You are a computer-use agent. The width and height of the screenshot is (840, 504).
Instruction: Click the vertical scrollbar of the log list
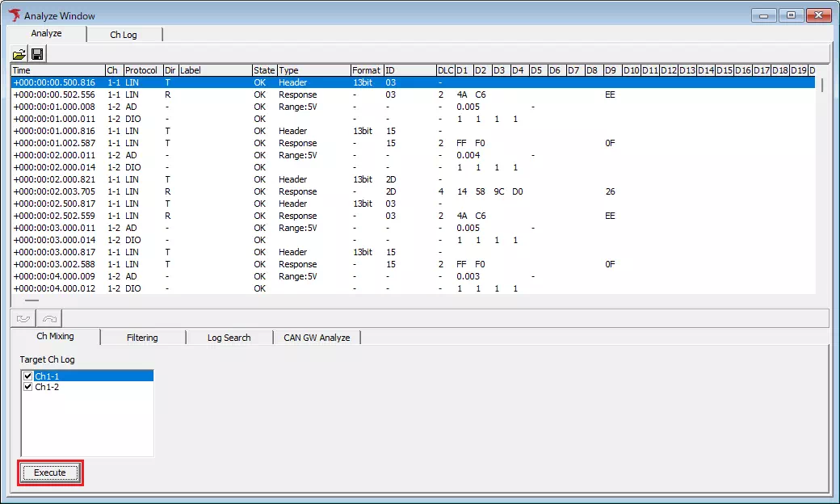pos(822,186)
